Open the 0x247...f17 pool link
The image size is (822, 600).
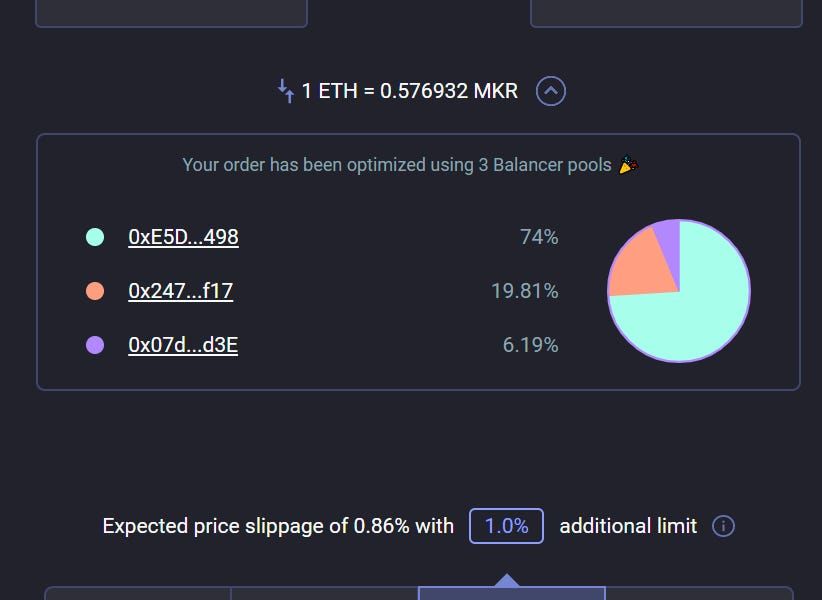pyautogui.click(x=180, y=291)
